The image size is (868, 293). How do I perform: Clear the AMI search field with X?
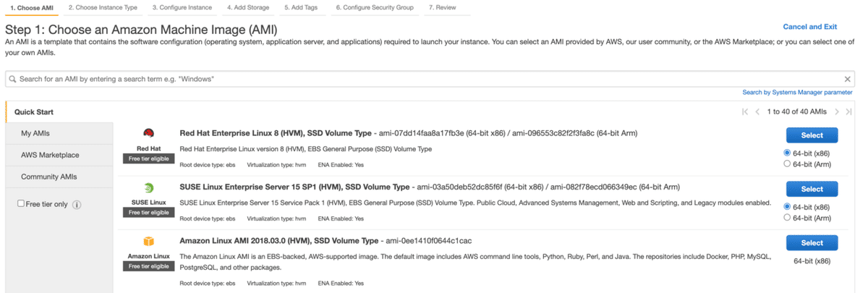click(848, 79)
